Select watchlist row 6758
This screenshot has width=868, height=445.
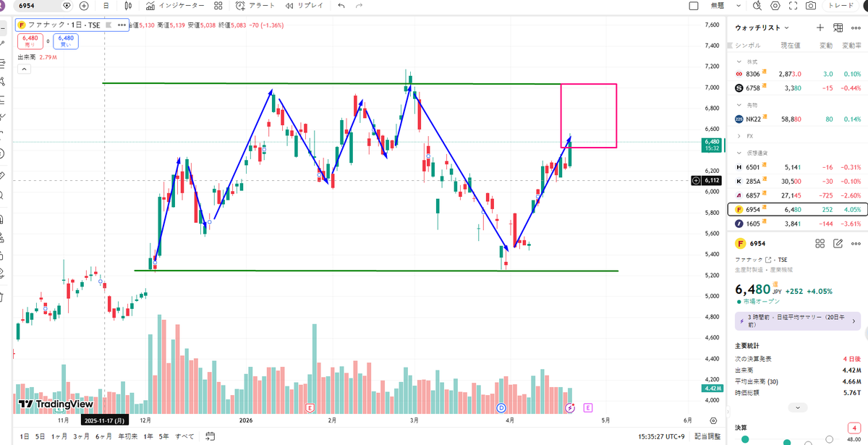(x=798, y=88)
